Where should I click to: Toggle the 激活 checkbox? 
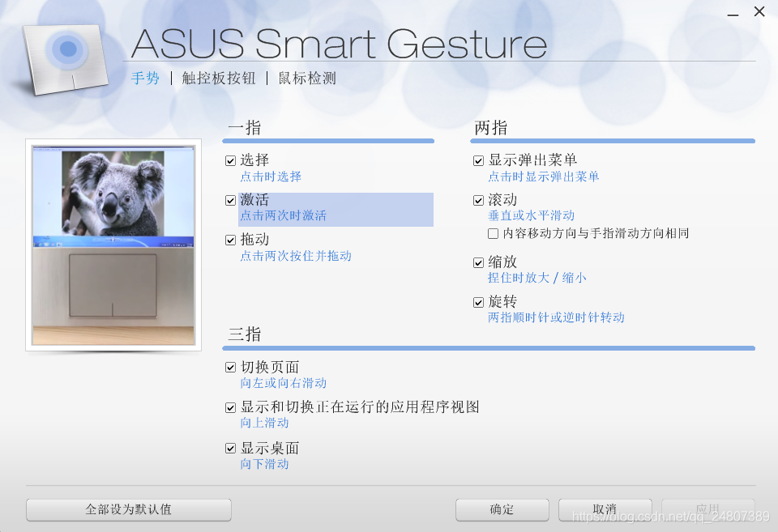[230, 200]
